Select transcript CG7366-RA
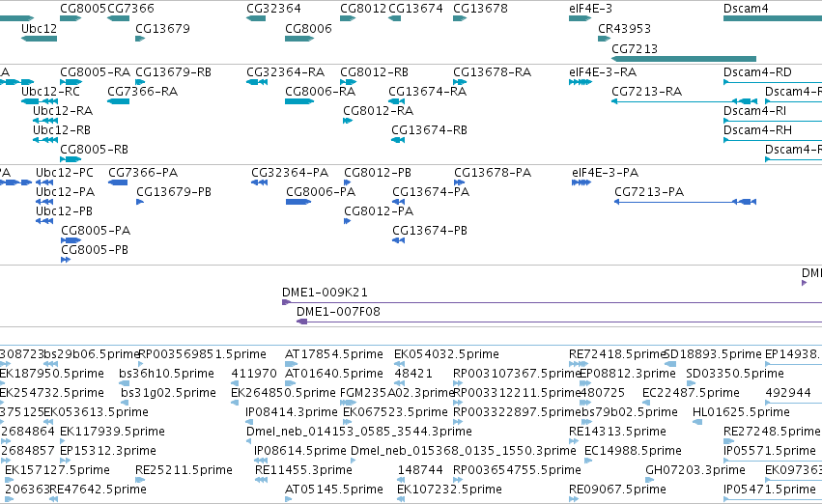The width and height of the screenshot is (822, 504). click(118, 101)
